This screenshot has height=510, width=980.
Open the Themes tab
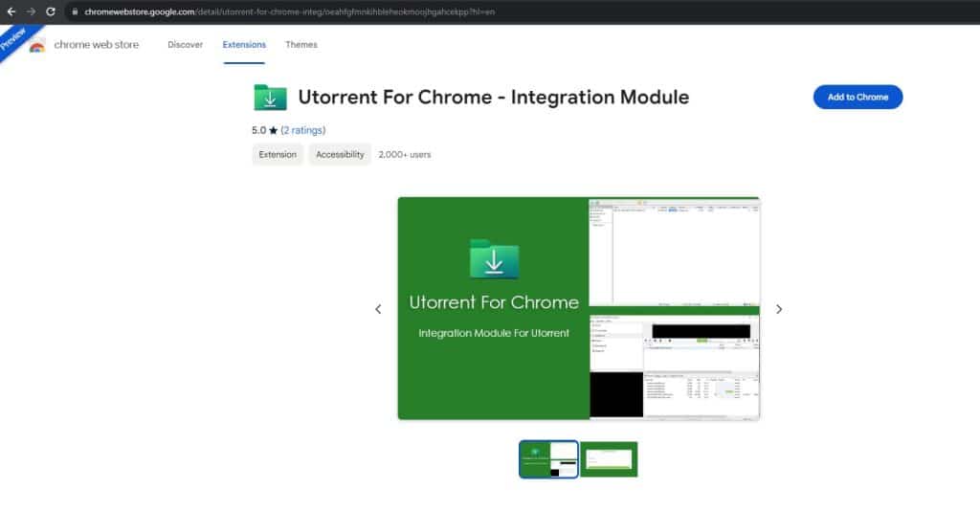(x=301, y=44)
